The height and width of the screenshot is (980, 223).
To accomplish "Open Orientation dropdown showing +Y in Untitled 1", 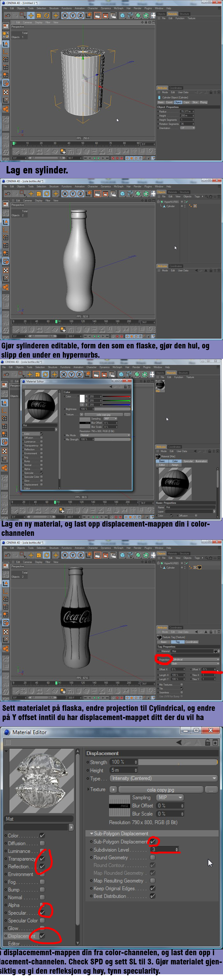I will (x=188, y=128).
